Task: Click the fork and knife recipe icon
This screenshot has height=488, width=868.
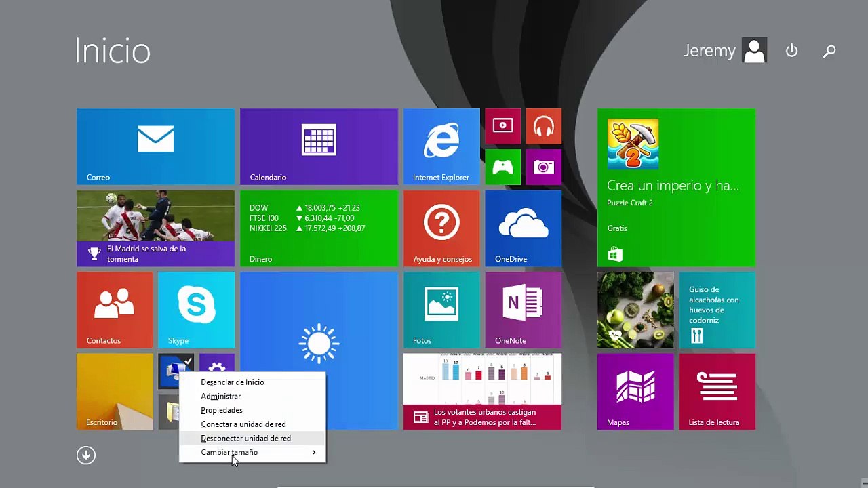Action: point(696,335)
